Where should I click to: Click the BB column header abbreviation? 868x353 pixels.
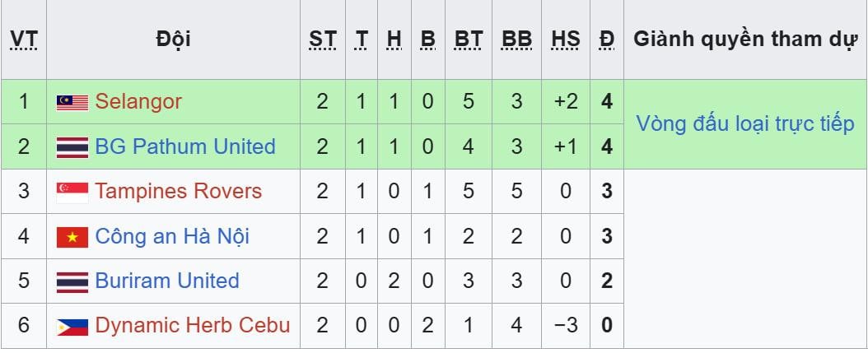click(516, 39)
